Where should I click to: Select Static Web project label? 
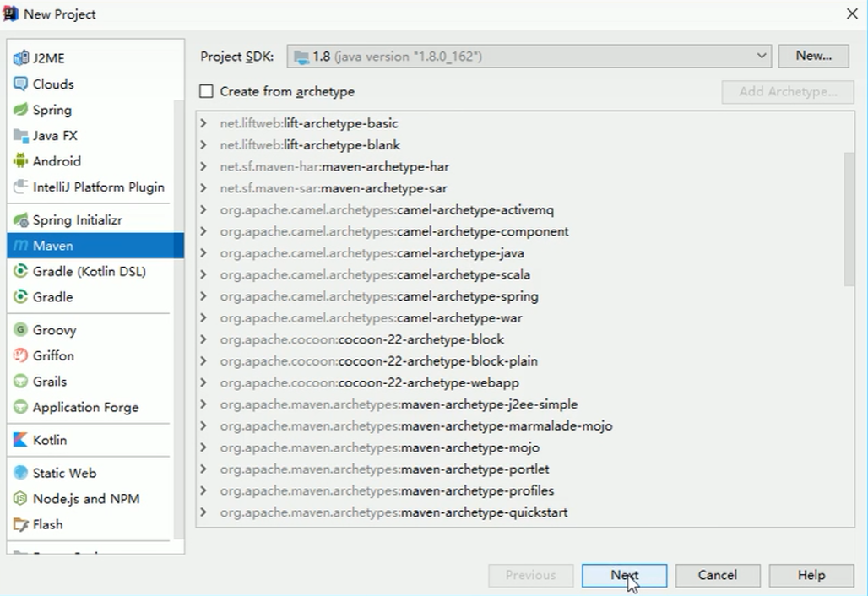(x=64, y=473)
